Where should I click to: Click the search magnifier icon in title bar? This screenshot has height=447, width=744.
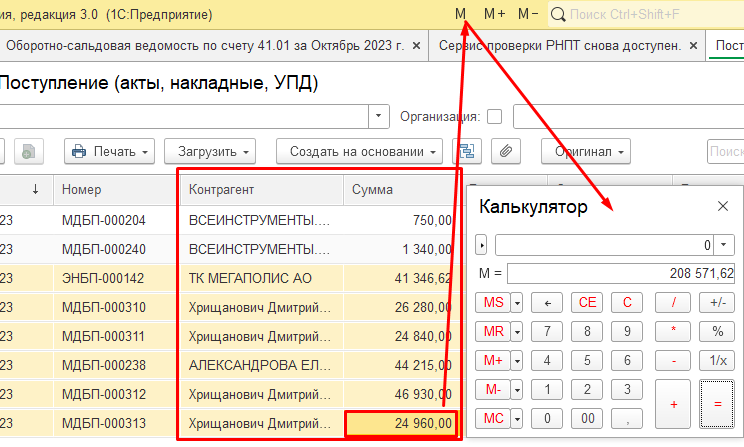(558, 15)
